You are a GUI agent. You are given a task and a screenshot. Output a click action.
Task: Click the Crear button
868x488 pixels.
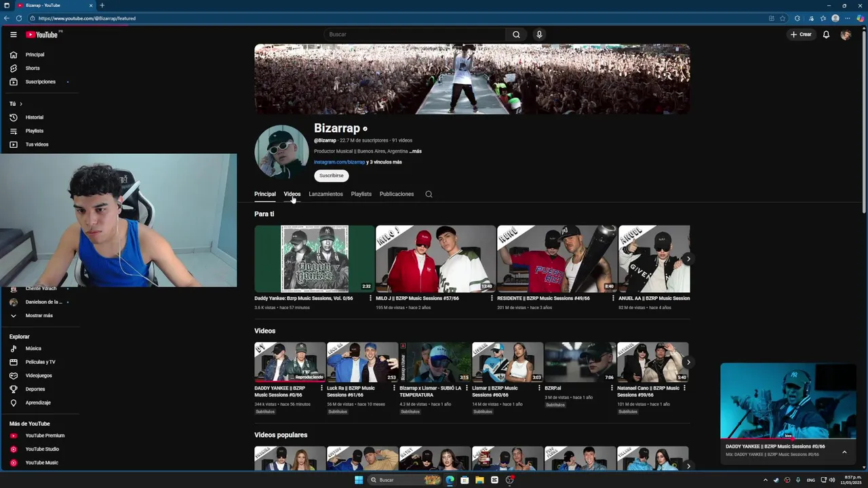tap(801, 35)
